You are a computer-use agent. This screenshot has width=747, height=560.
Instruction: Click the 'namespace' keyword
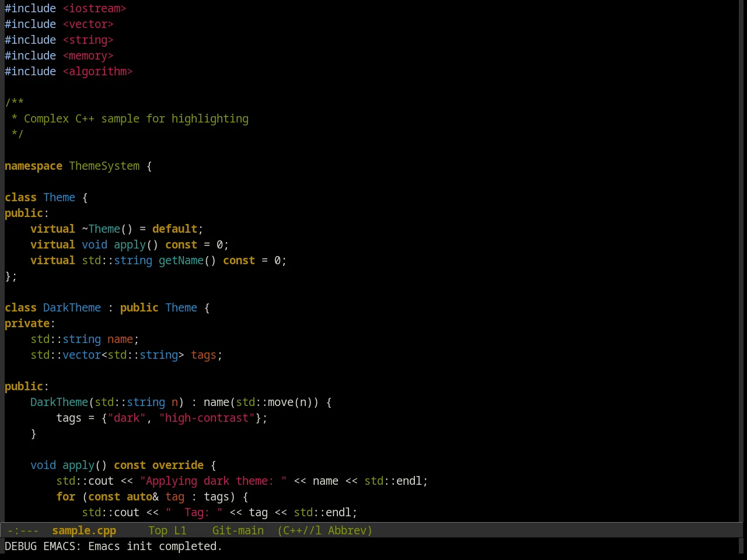[x=33, y=166]
